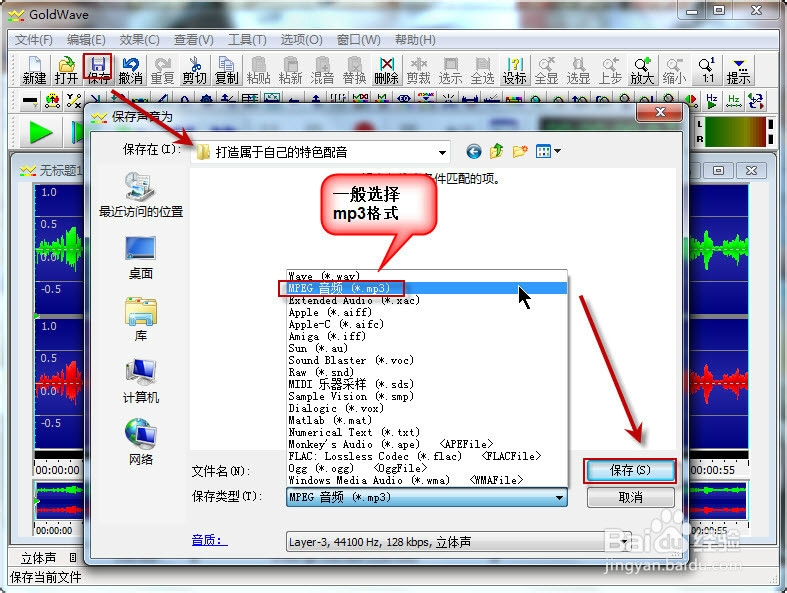Open the 编辑(E) menu

(86, 40)
